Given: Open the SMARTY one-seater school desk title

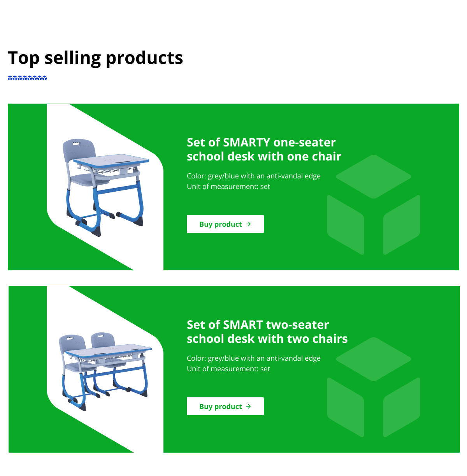Looking at the screenshot, I should (264, 149).
